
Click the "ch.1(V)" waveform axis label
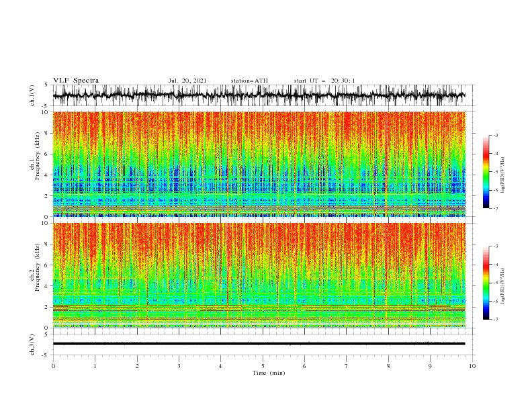coord(32,95)
